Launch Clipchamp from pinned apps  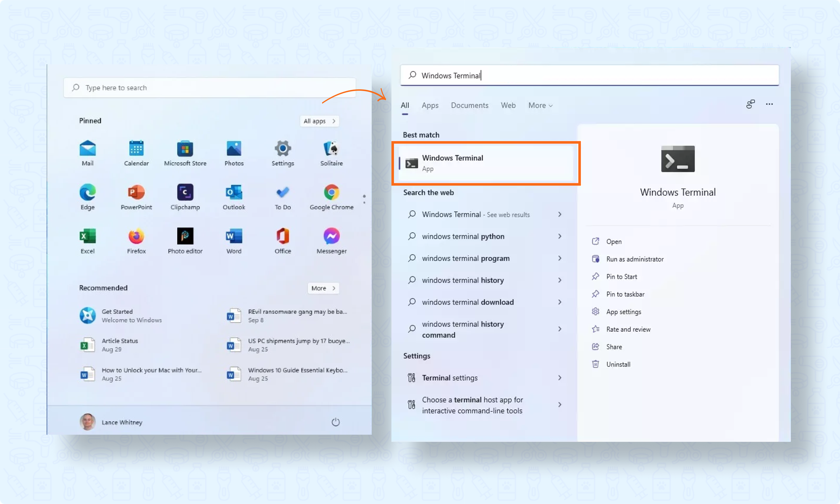(x=185, y=193)
